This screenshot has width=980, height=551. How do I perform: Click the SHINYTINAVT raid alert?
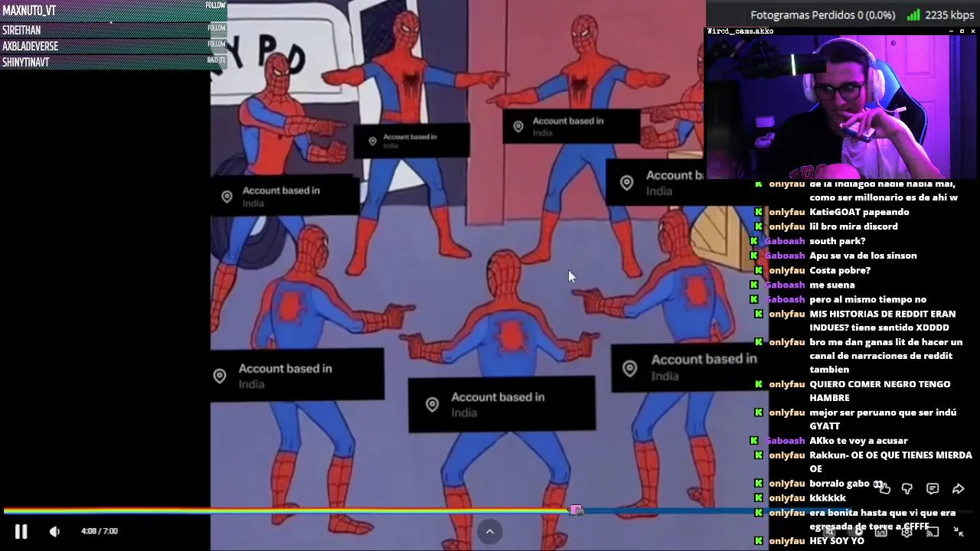(114, 62)
